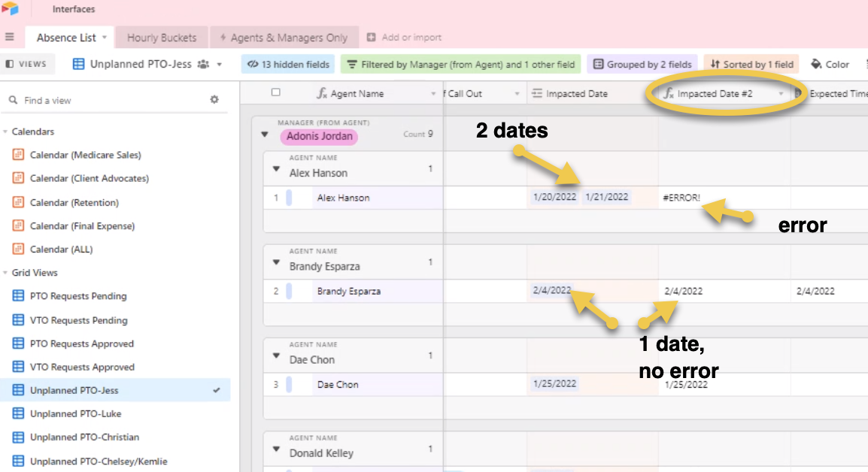Select the Alex Hanson record name cell
868x472 pixels.
point(378,198)
